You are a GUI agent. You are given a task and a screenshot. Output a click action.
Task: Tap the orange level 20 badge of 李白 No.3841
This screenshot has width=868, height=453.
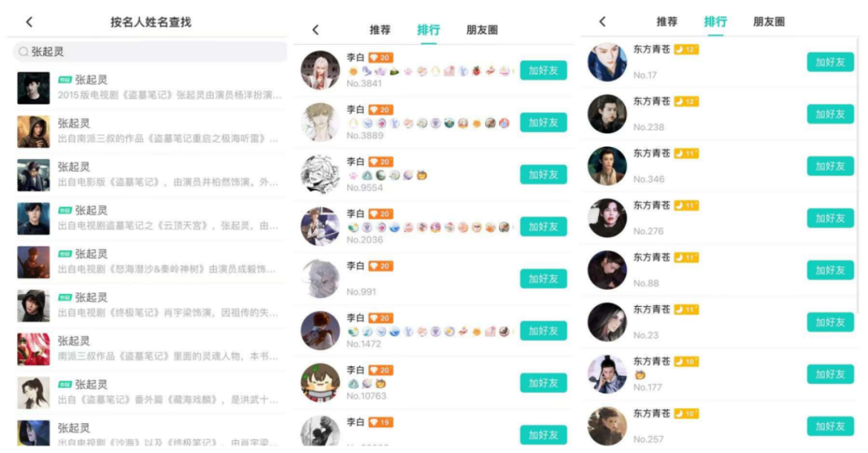pyautogui.click(x=380, y=58)
